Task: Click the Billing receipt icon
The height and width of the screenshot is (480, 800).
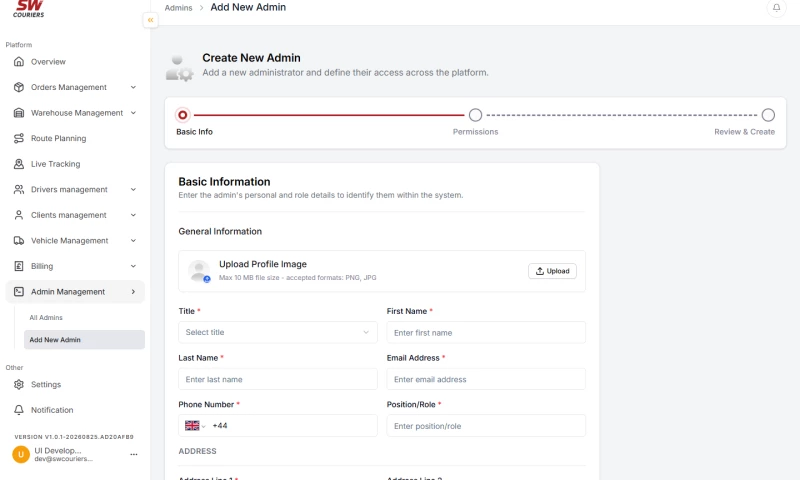Action: click(19, 266)
